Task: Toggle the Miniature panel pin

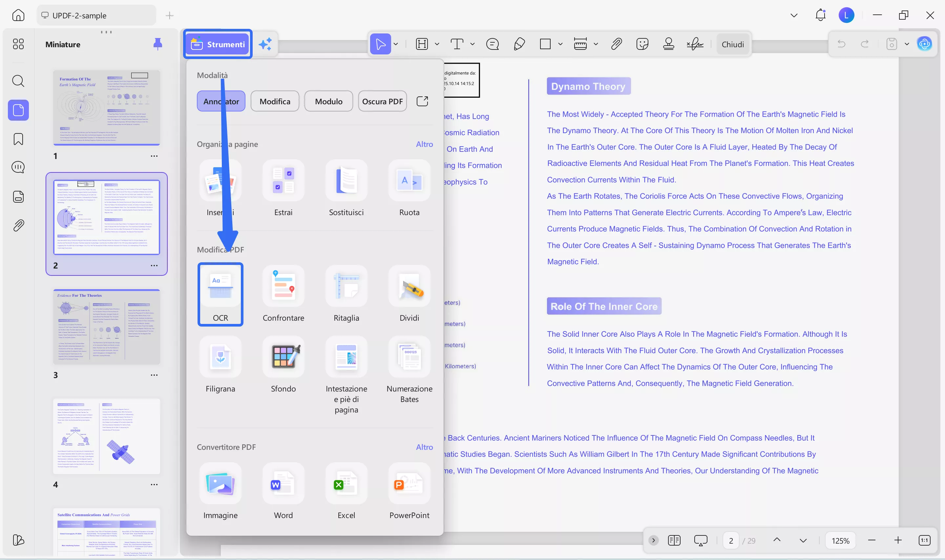Action: (x=157, y=44)
